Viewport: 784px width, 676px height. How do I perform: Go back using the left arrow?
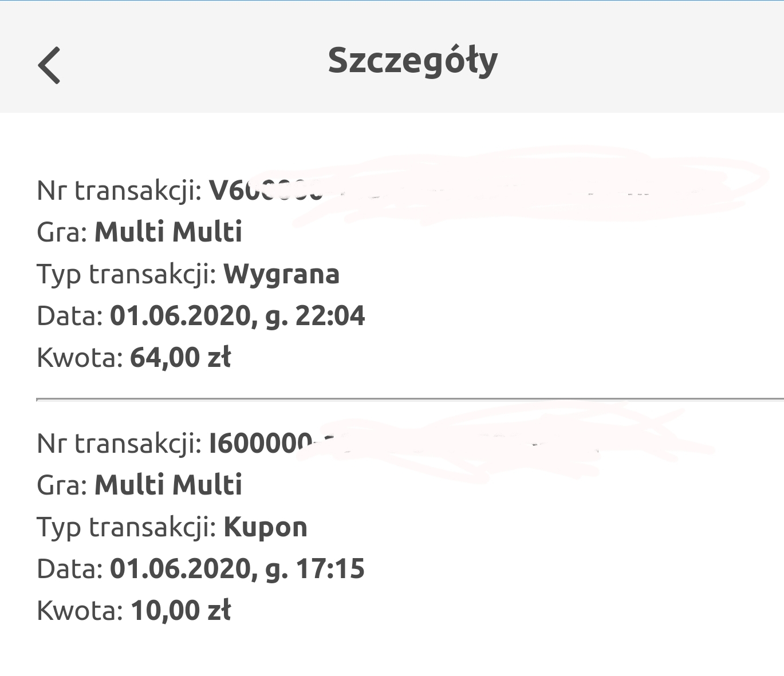(x=49, y=65)
